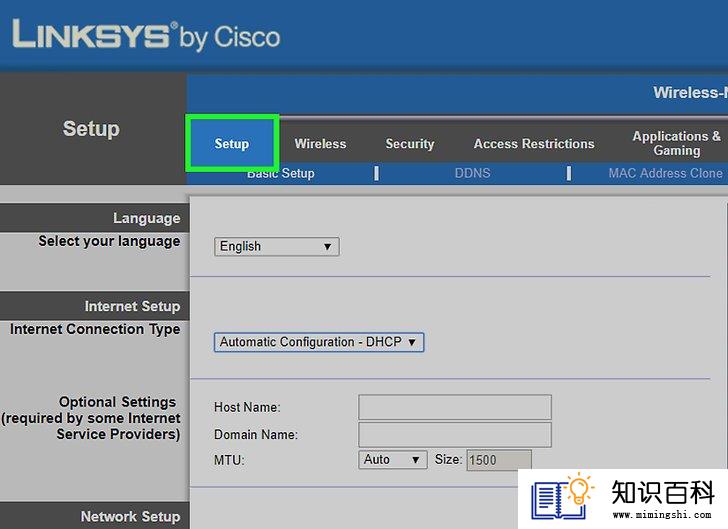
Task: Expand Automatic Configuration - DHCP dropdown
Action: tap(319, 342)
